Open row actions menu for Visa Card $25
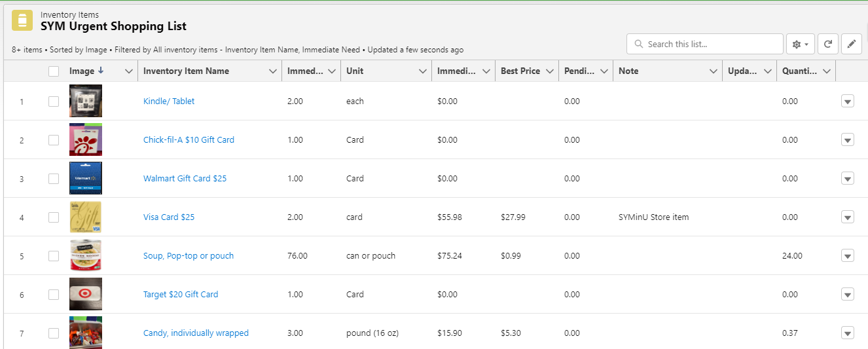 [x=847, y=217]
